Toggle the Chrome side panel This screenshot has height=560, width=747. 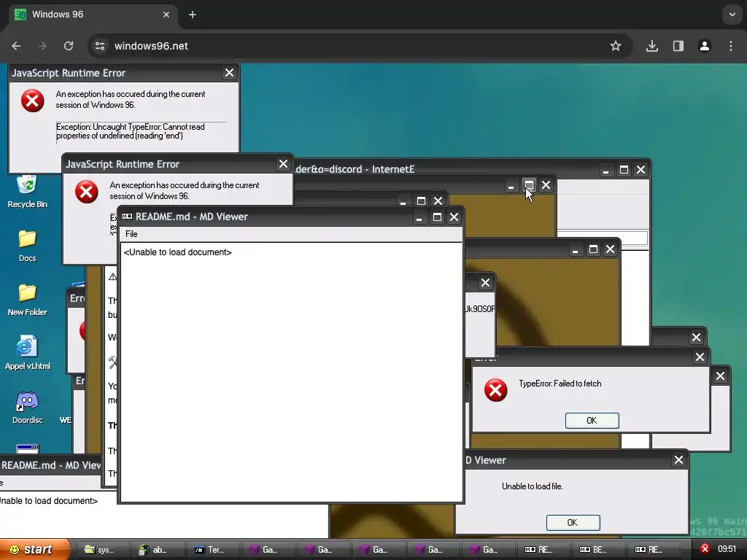[678, 46]
